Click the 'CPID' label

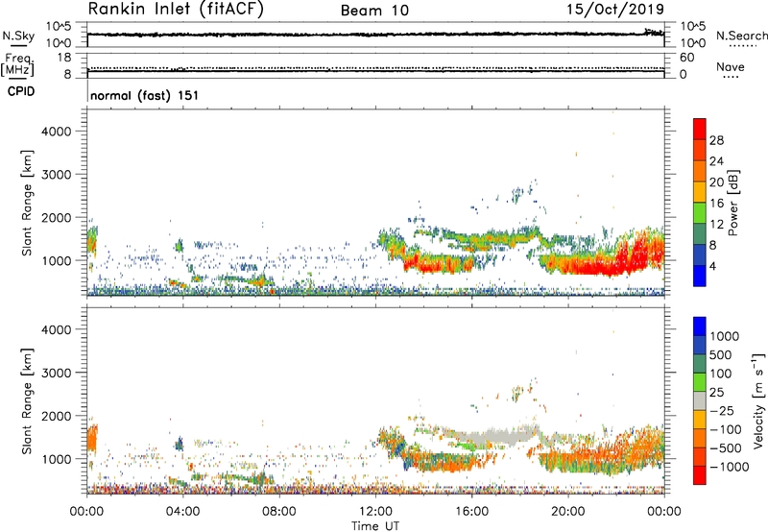click(x=21, y=91)
